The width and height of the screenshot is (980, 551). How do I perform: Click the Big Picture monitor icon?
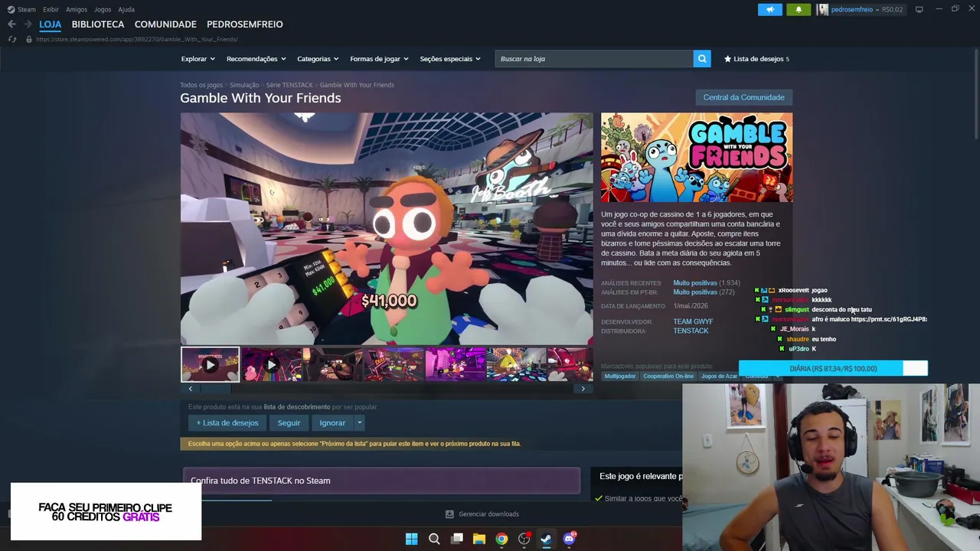pos(919,9)
